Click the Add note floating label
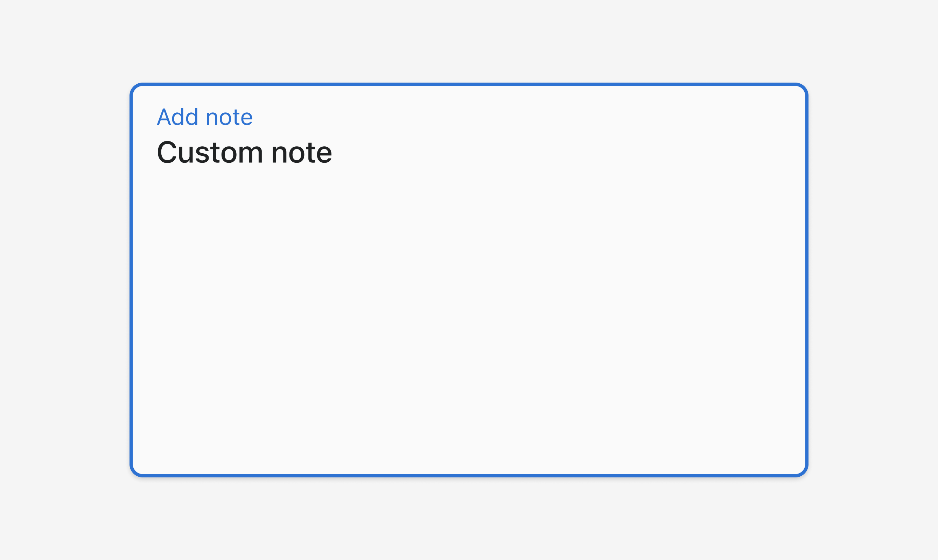Screen dimensions: 938x560 [204, 117]
